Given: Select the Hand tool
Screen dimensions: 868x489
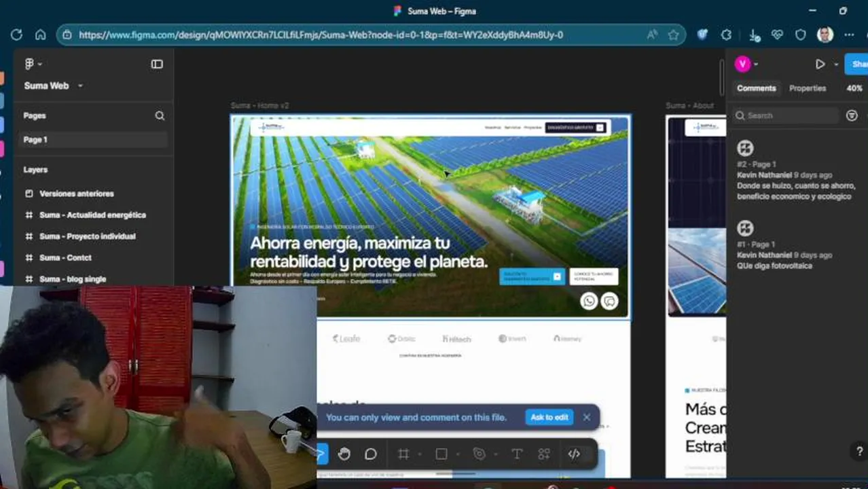Looking at the screenshot, I should (x=344, y=454).
